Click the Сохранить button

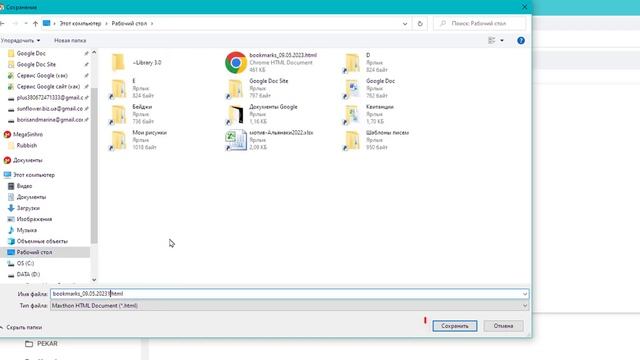(x=455, y=326)
